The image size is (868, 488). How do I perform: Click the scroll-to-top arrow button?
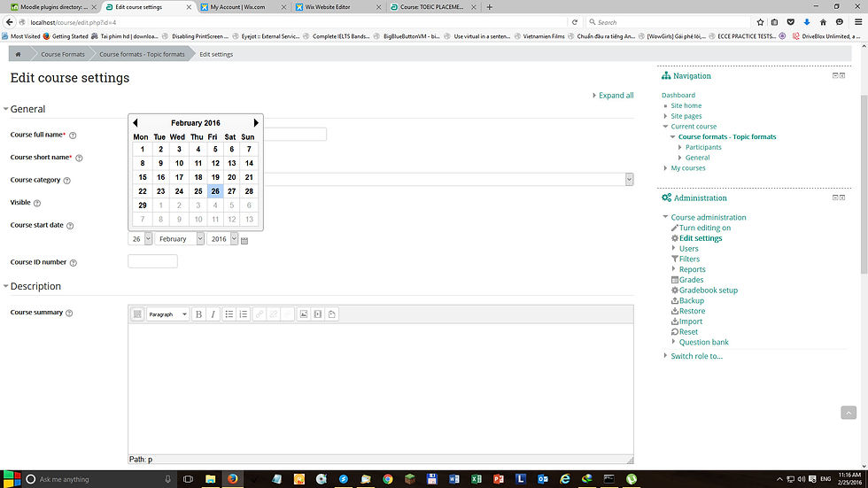click(x=849, y=413)
